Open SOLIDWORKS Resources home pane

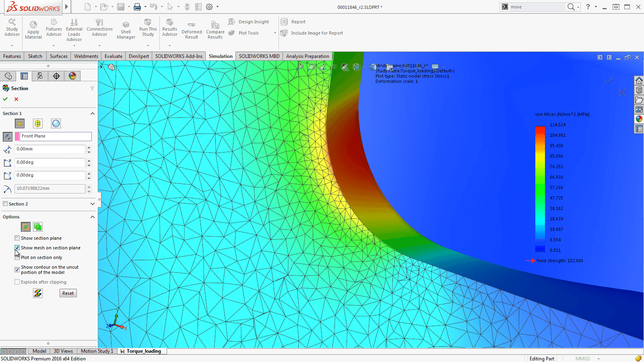(639, 80)
